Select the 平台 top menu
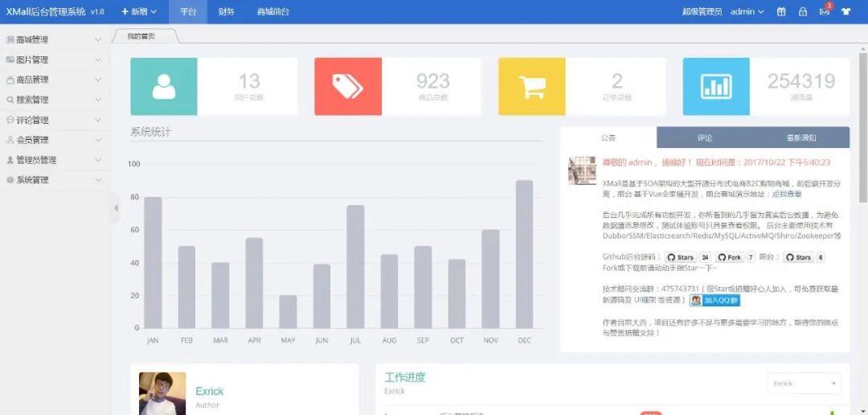Viewport: 868px width, 415px height. coord(188,11)
